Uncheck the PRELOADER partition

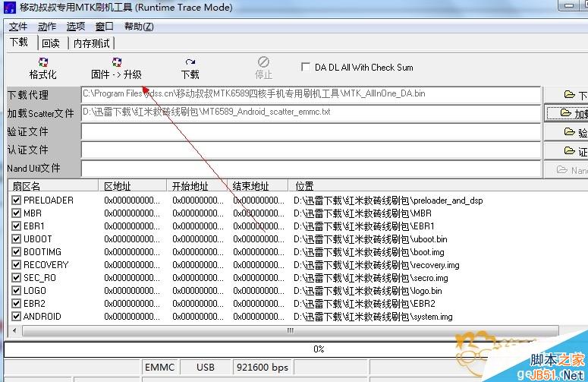tap(16, 200)
